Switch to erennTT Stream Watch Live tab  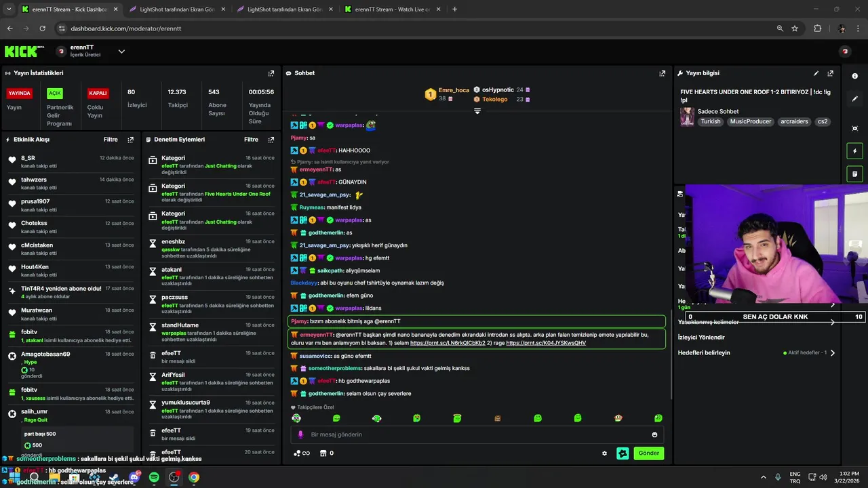[393, 9]
